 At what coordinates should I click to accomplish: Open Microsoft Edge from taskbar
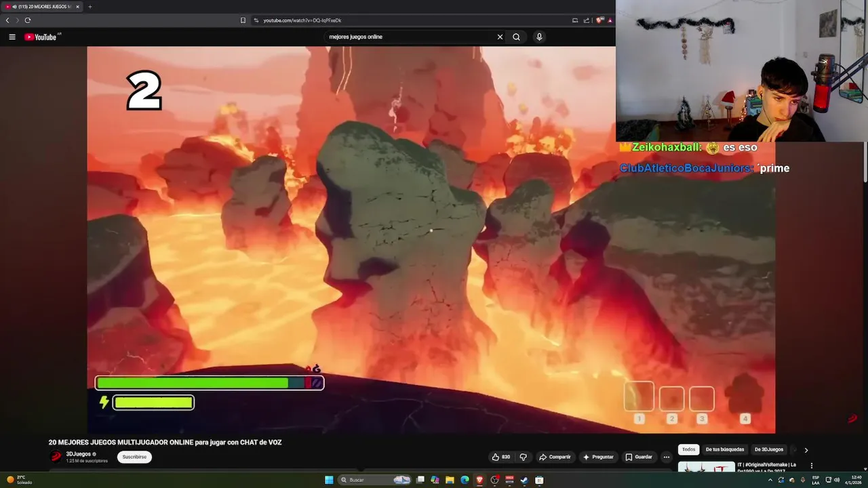pos(465,480)
